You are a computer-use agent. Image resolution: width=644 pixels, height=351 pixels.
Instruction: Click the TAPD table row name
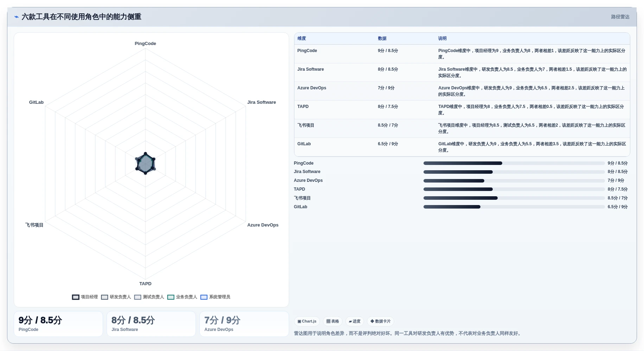click(x=303, y=107)
